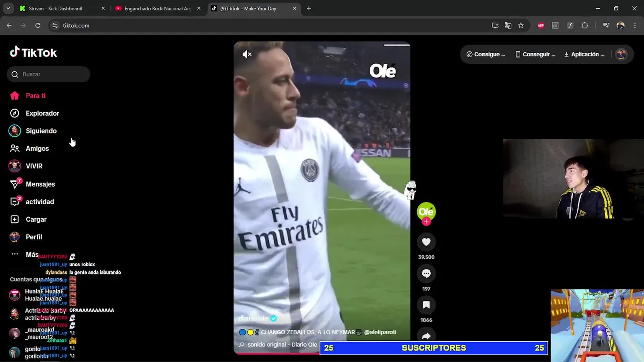Open comments via the speech bubble icon
The image size is (644, 362).
[x=426, y=274]
